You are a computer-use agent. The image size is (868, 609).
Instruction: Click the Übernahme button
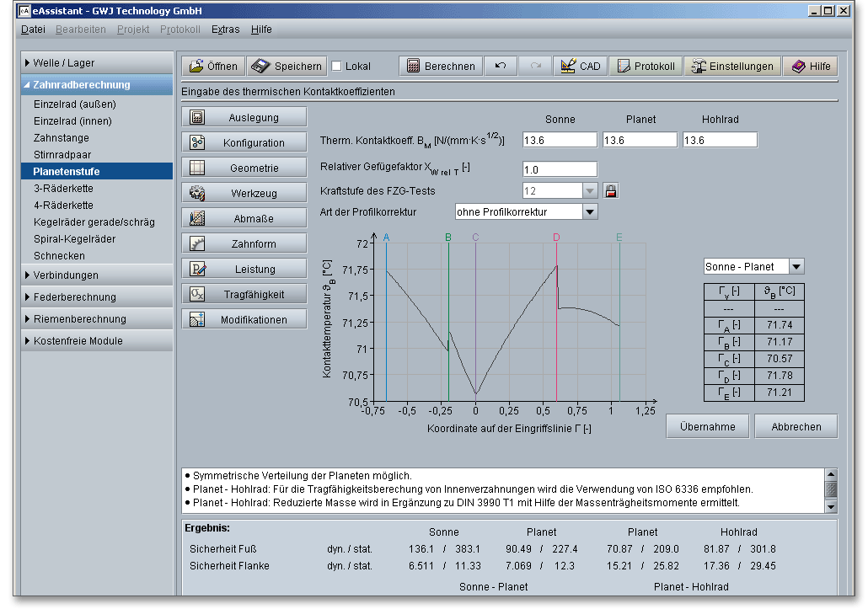click(x=707, y=427)
